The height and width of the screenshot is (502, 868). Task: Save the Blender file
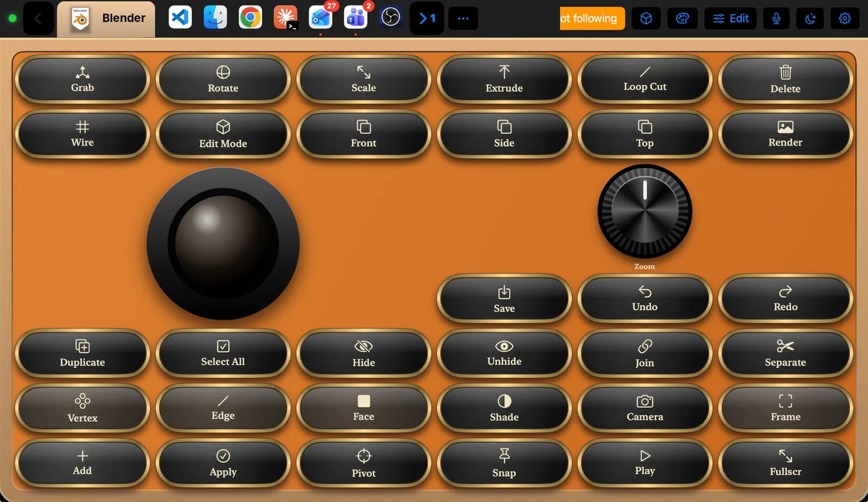click(x=504, y=299)
